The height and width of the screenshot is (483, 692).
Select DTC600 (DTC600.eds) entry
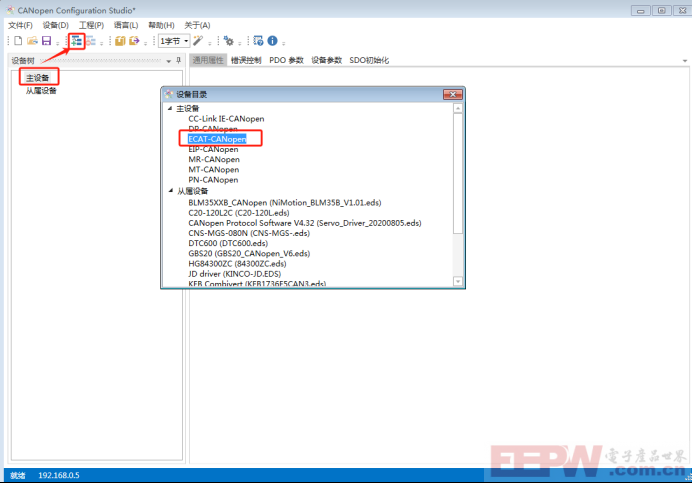coord(228,243)
